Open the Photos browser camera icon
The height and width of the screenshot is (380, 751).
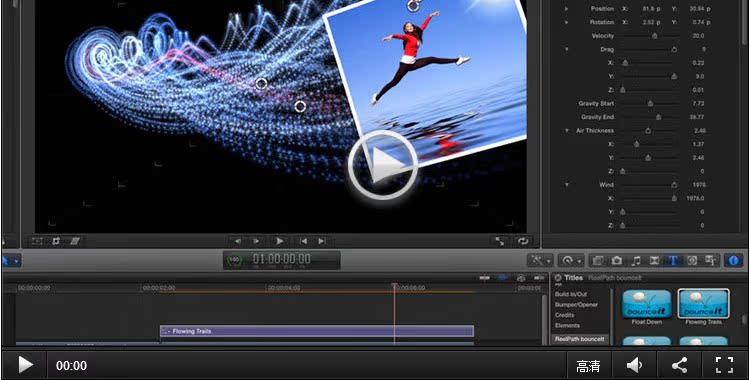(x=616, y=260)
